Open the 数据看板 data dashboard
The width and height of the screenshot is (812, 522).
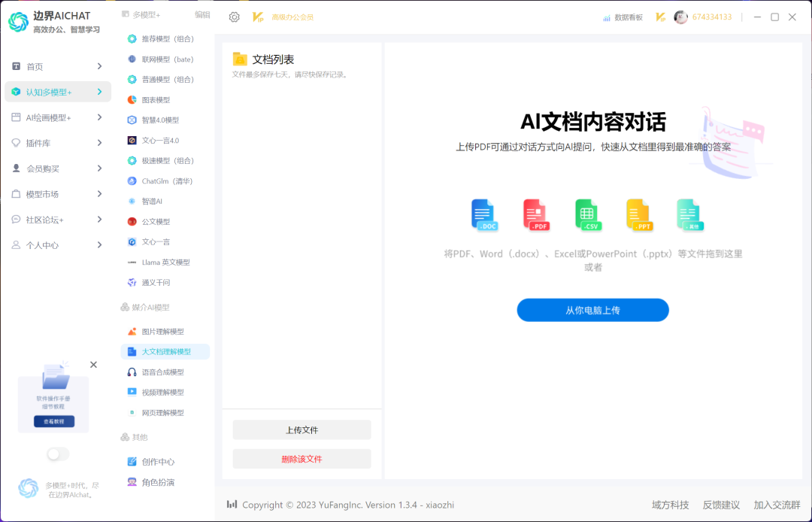tap(623, 16)
